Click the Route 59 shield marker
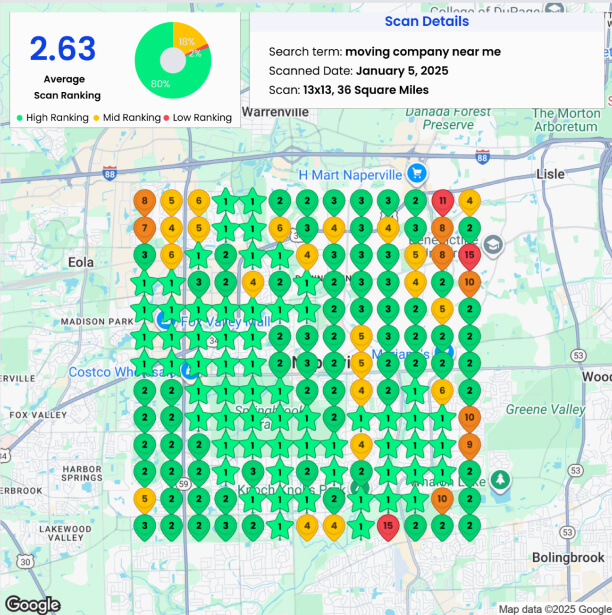Screen dimensions: 612x615 184,484
